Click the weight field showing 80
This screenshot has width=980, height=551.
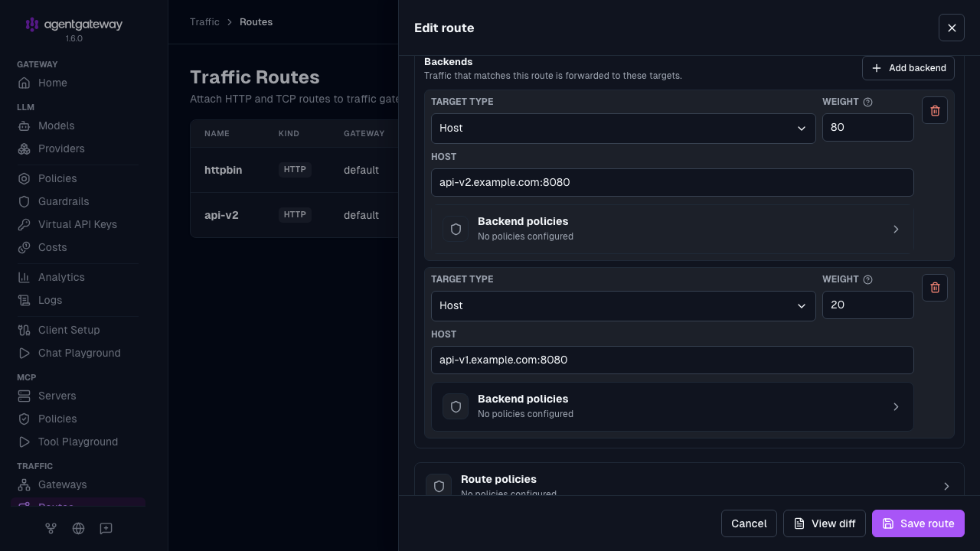(x=867, y=127)
